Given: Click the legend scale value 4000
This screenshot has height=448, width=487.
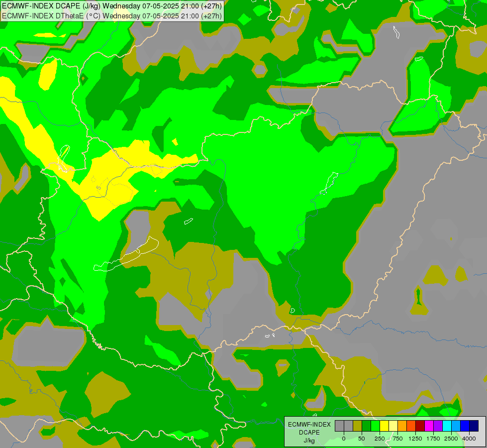Looking at the screenshot, I should click(469, 439).
